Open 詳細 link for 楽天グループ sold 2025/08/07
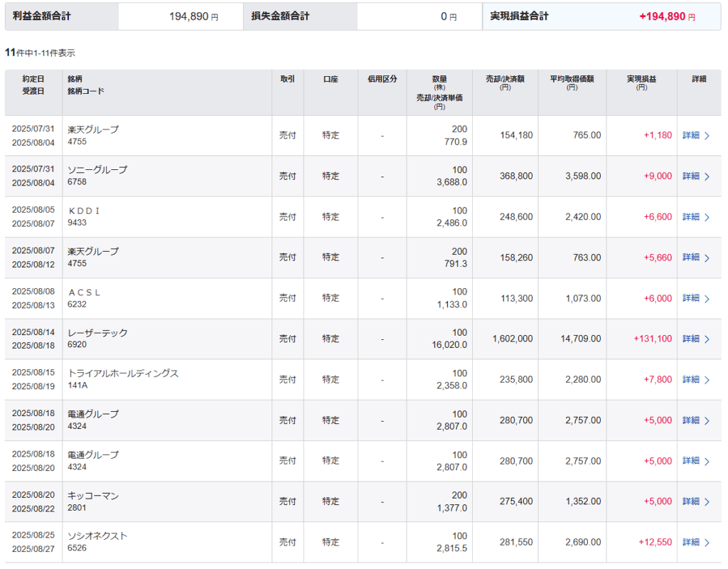The height and width of the screenshot is (569, 728). (x=696, y=257)
